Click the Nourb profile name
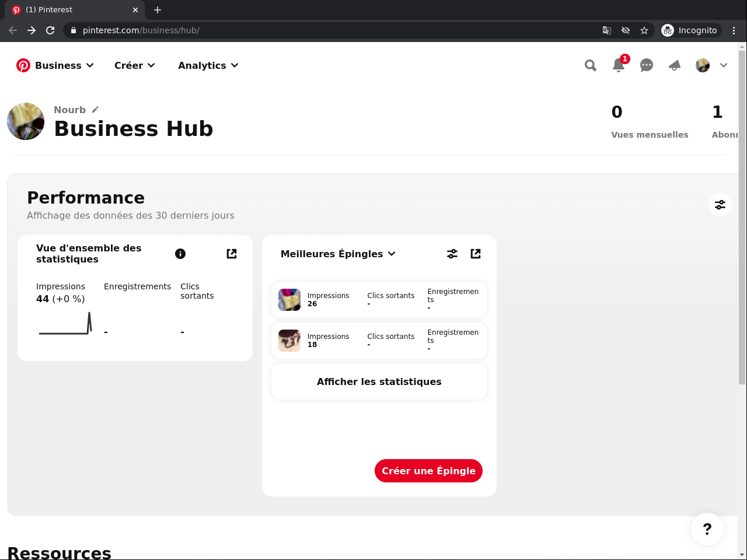 point(69,110)
